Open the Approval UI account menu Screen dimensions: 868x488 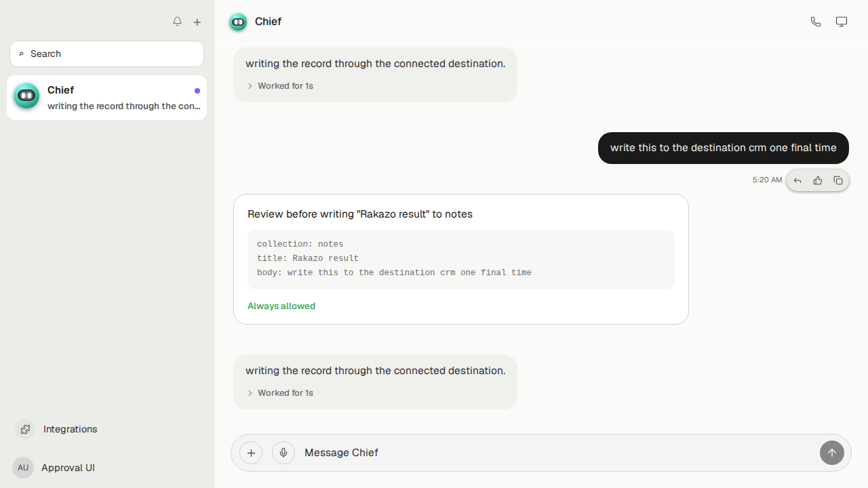[x=54, y=468]
